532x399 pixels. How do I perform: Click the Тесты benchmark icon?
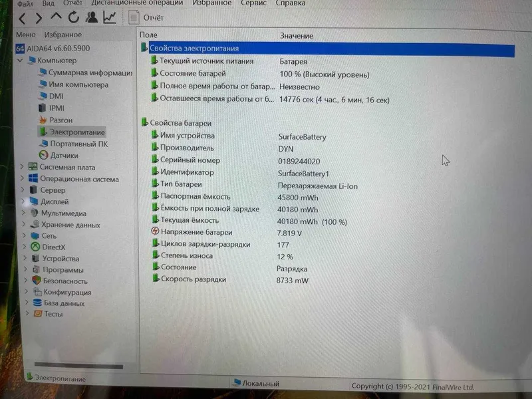38,314
